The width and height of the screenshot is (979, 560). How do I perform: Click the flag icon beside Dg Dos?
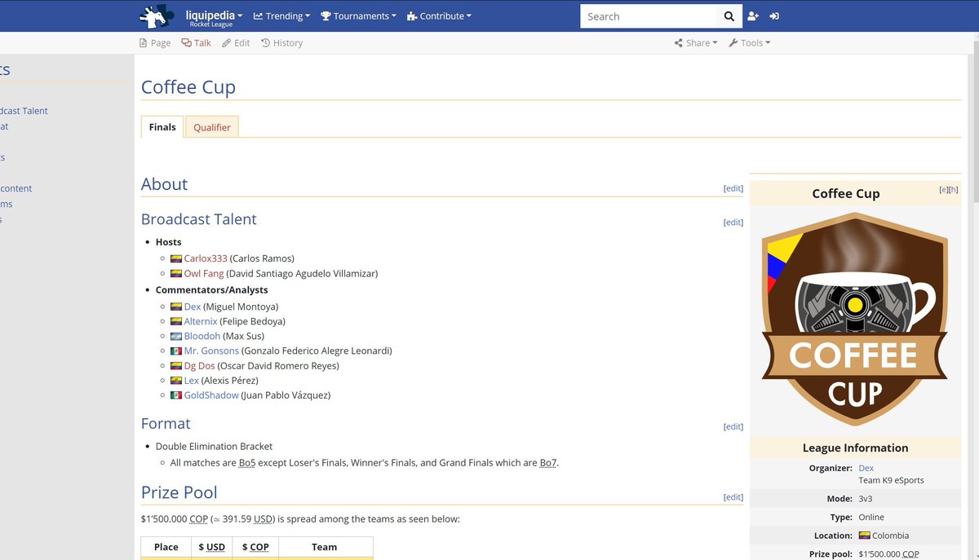pos(175,366)
